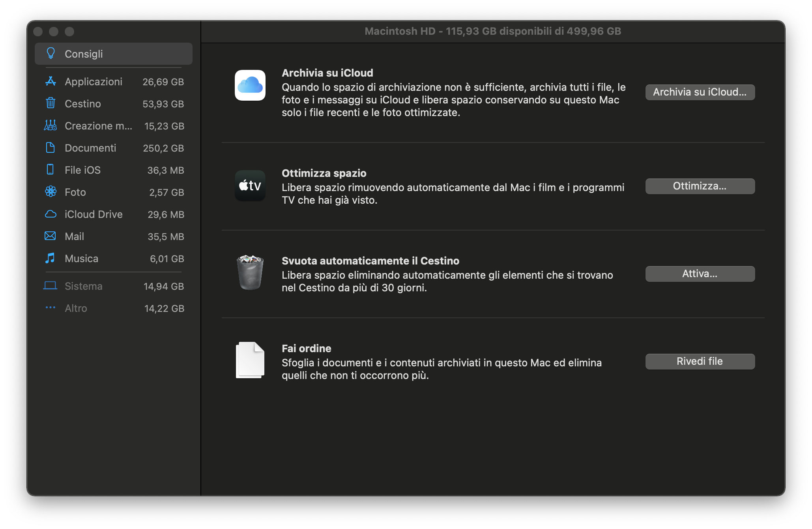Click the Cestino trash bin sidebar icon
Viewport: 812px width, 529px height.
tap(51, 103)
